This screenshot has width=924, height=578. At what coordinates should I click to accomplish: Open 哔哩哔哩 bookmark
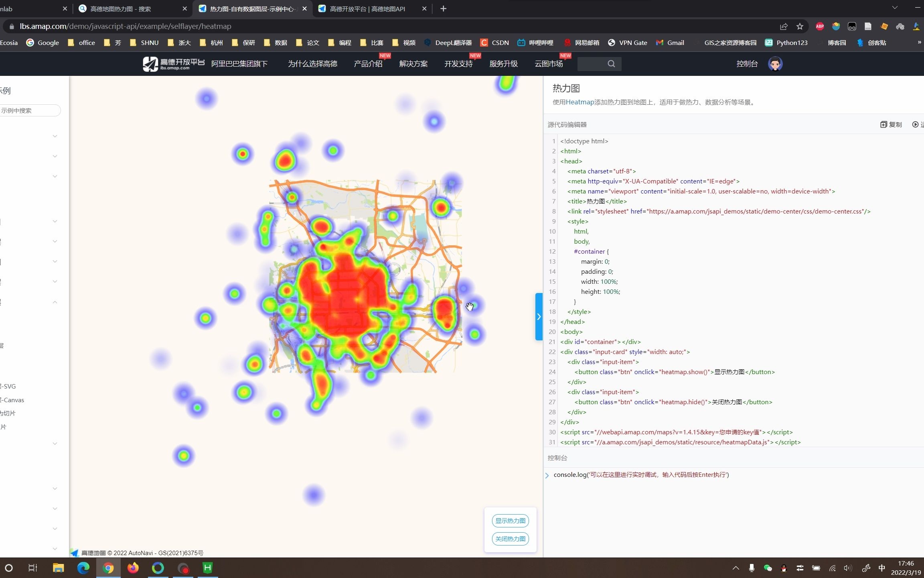[x=535, y=43]
